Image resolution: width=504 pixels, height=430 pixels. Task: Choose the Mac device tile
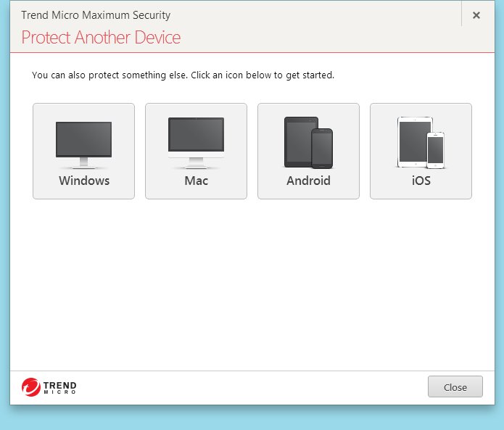196,151
